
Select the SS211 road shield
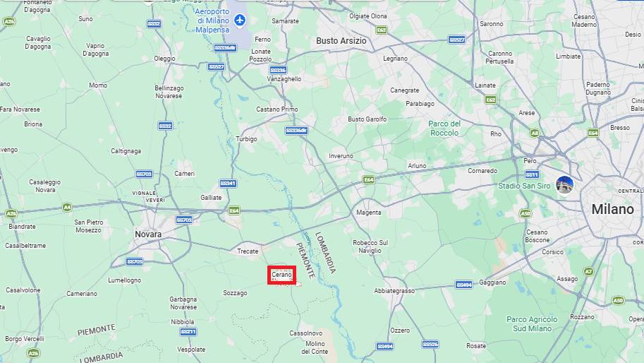click(x=188, y=332)
